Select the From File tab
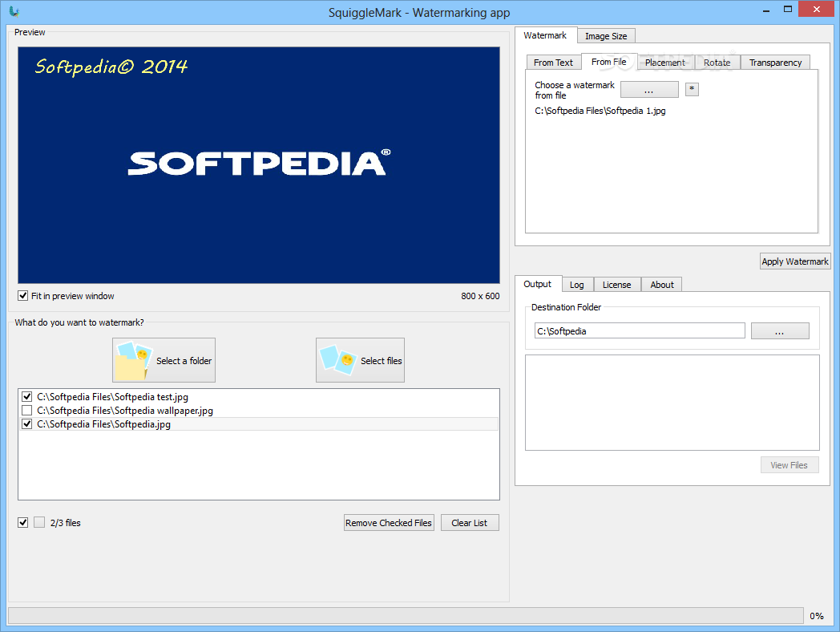 point(608,62)
